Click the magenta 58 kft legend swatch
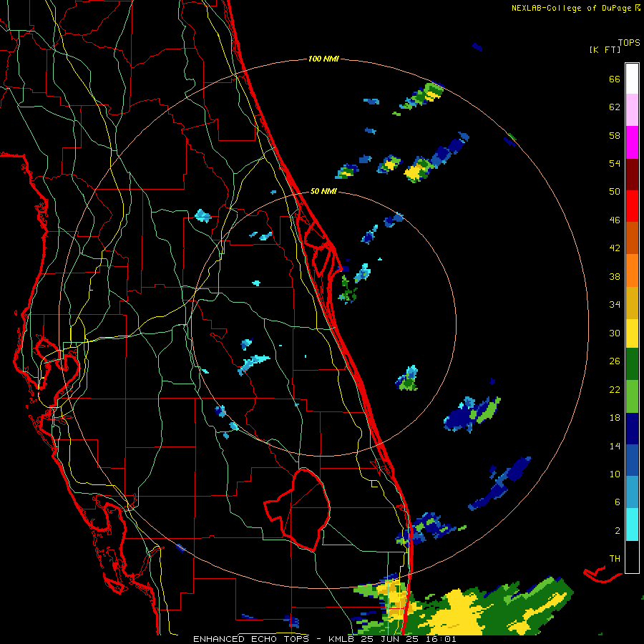The height and width of the screenshot is (644, 644). point(632,142)
